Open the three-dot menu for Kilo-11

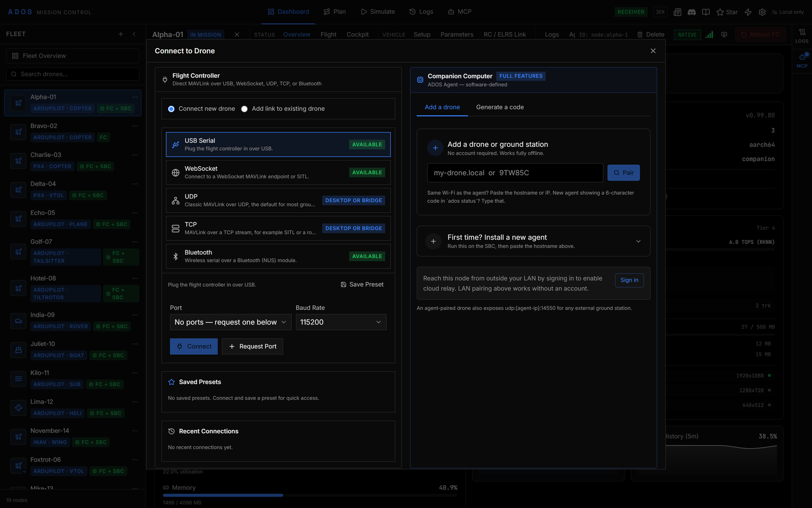pyautogui.click(x=135, y=373)
